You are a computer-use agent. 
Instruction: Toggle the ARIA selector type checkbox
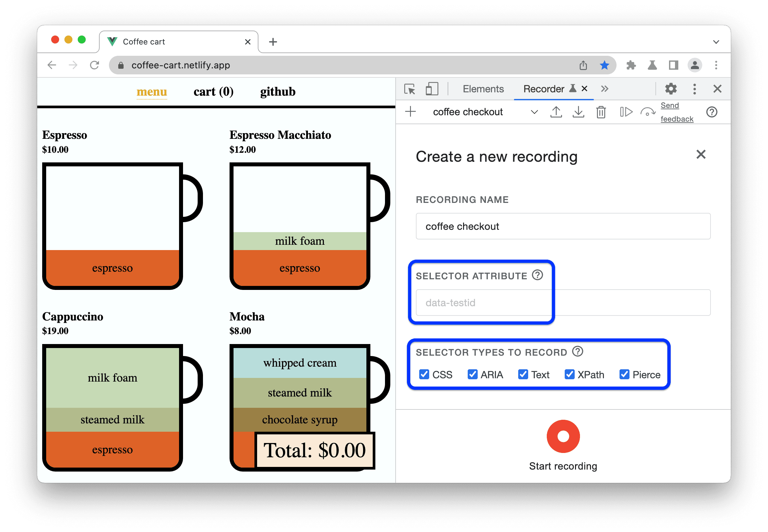pos(473,375)
